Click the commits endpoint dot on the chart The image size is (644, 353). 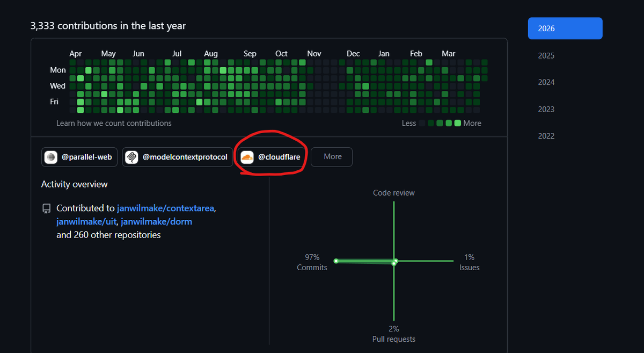tap(336, 261)
